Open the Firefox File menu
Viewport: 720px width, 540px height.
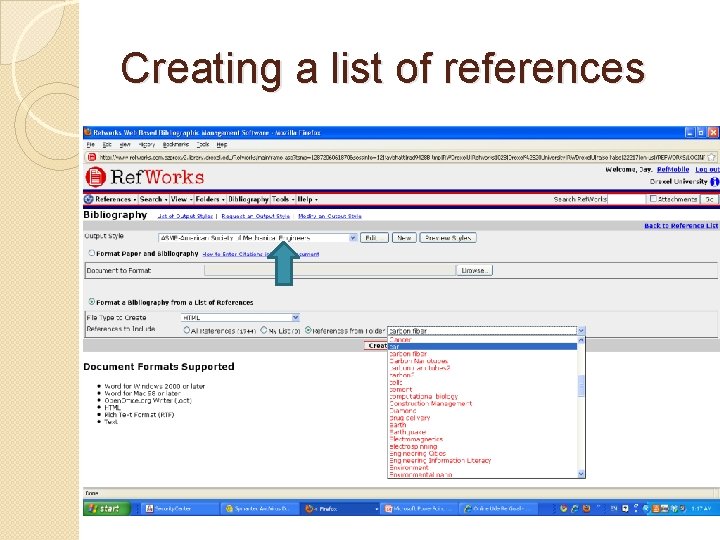click(90, 145)
